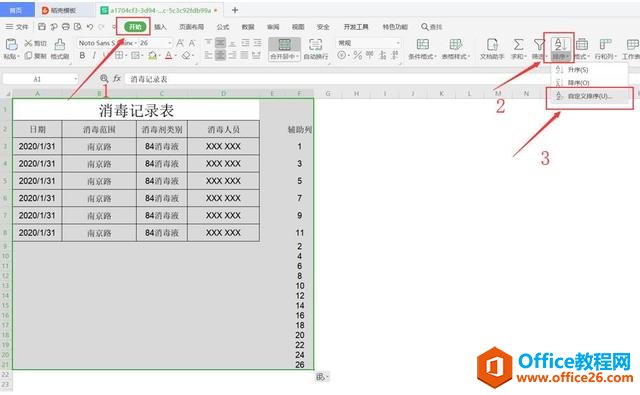The width and height of the screenshot is (640, 395).
Task: Click the Filter funnel icon
Action: pyautogui.click(x=539, y=44)
